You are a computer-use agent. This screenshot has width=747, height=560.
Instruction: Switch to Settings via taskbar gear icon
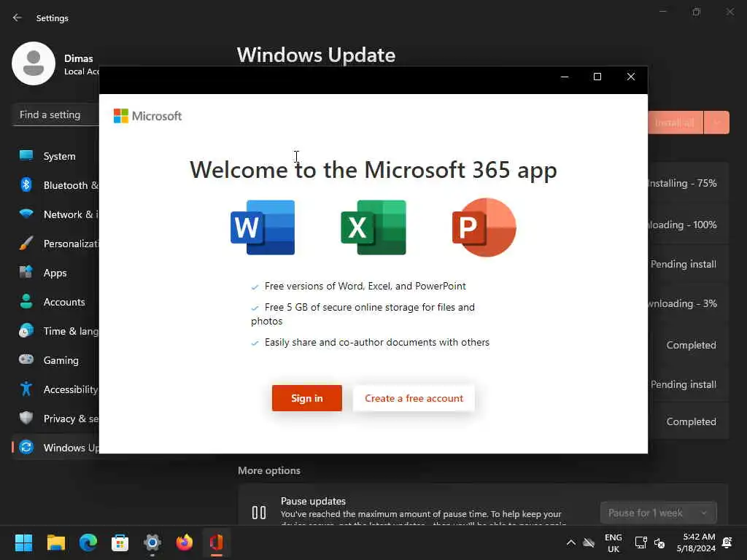pos(152,542)
